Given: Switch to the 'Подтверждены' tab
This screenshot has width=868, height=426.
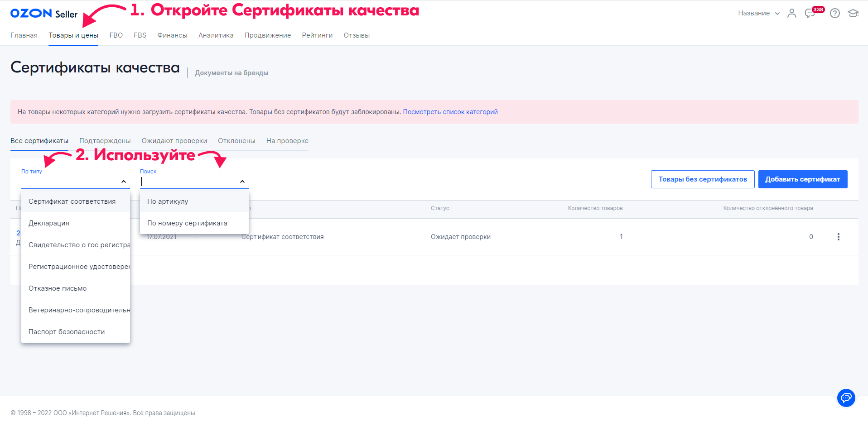Looking at the screenshot, I should 105,141.
